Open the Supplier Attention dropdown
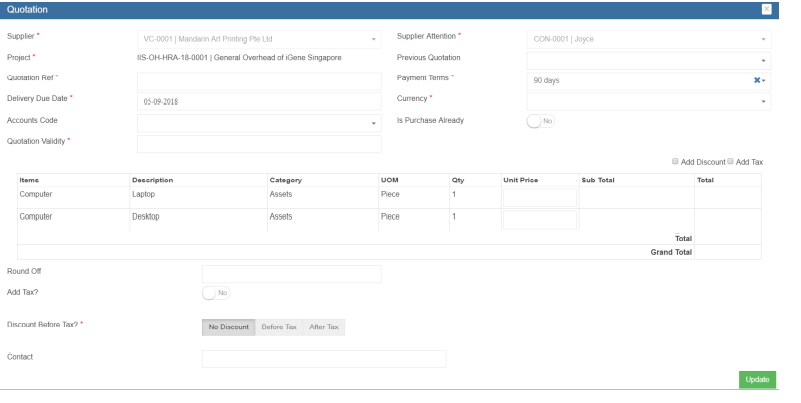 [649, 39]
